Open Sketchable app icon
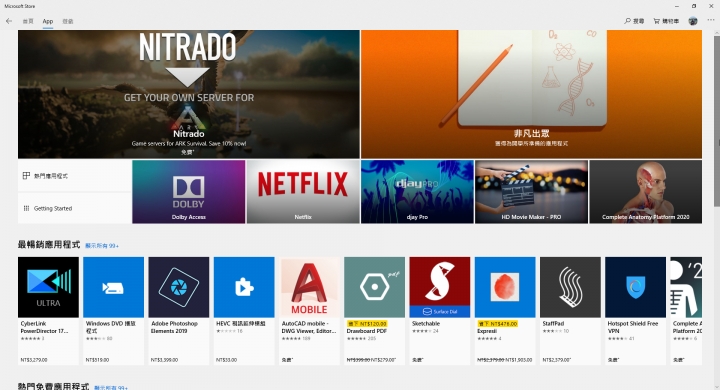 click(440, 287)
